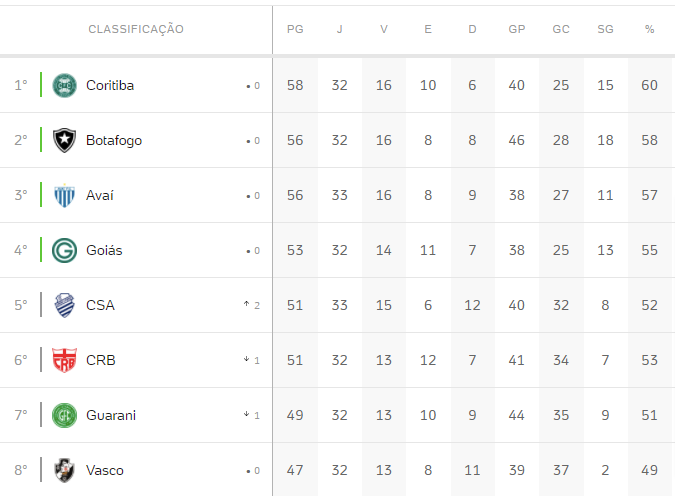Click the percentage column header
This screenshot has height=496, width=675.
pyautogui.click(x=650, y=29)
